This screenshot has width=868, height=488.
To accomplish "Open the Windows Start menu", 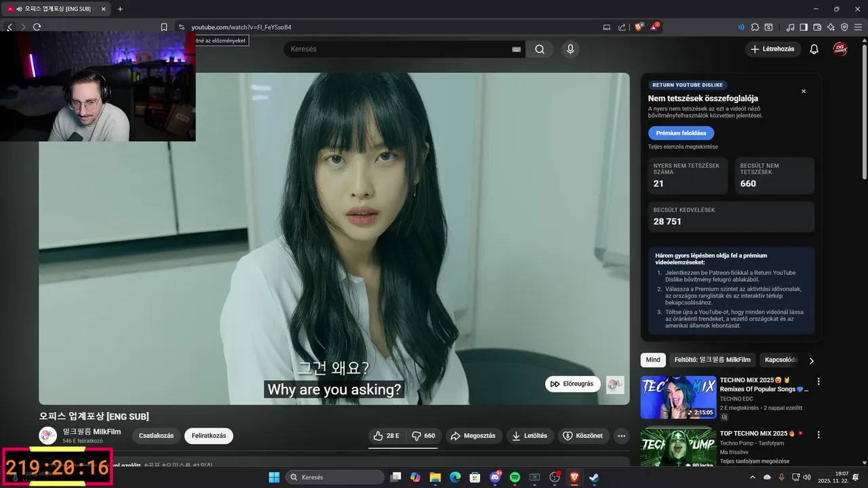I will [x=274, y=477].
